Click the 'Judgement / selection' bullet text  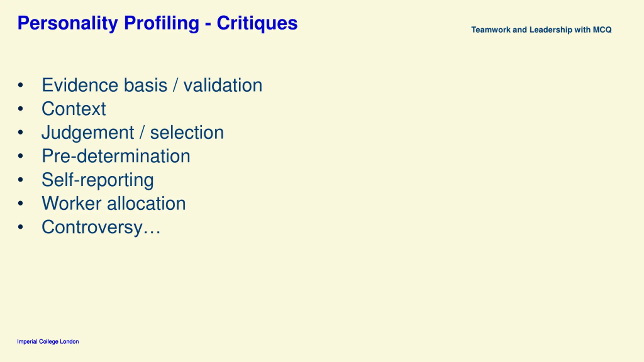133,132
